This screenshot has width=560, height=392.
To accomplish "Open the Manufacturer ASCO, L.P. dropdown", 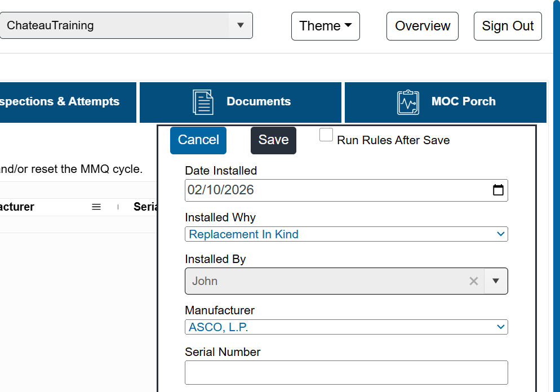I will click(x=346, y=327).
